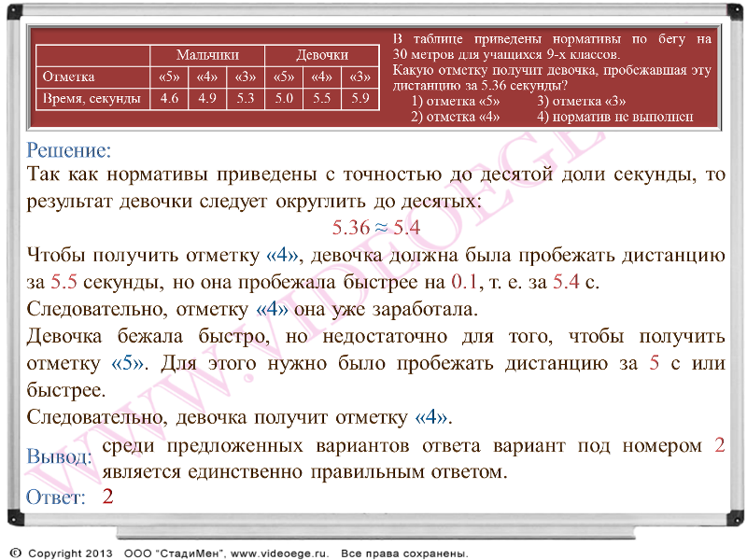
Task: Click the boys' time cell 4.6
Action: point(169,99)
